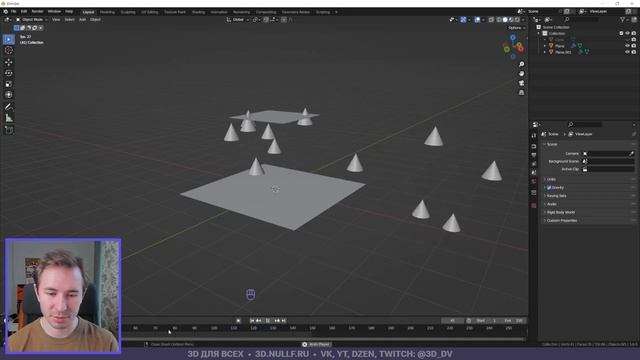Open the Render properties tab

[x=534, y=146]
